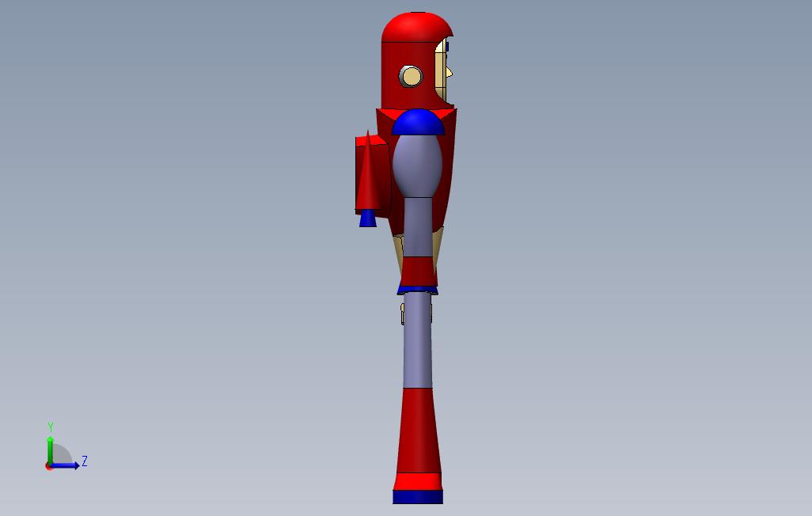
Task: Select the beige nose on the face
Action: 449,73
